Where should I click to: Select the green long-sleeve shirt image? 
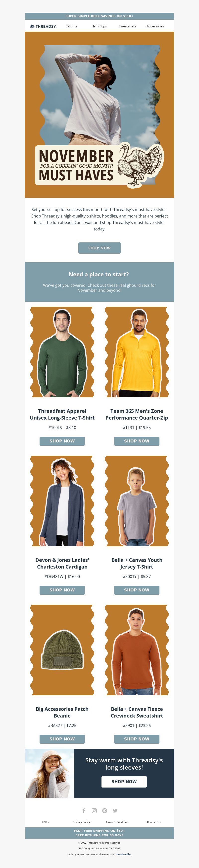(x=62, y=352)
